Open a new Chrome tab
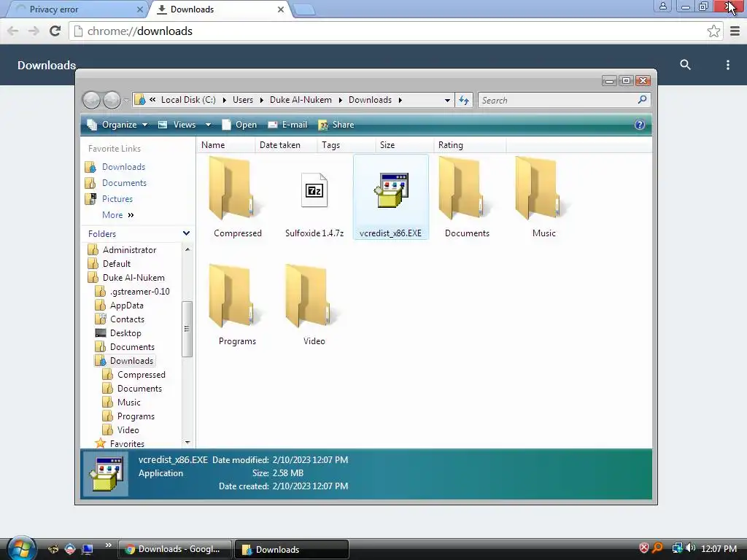Image resolution: width=747 pixels, height=560 pixels. [x=304, y=9]
